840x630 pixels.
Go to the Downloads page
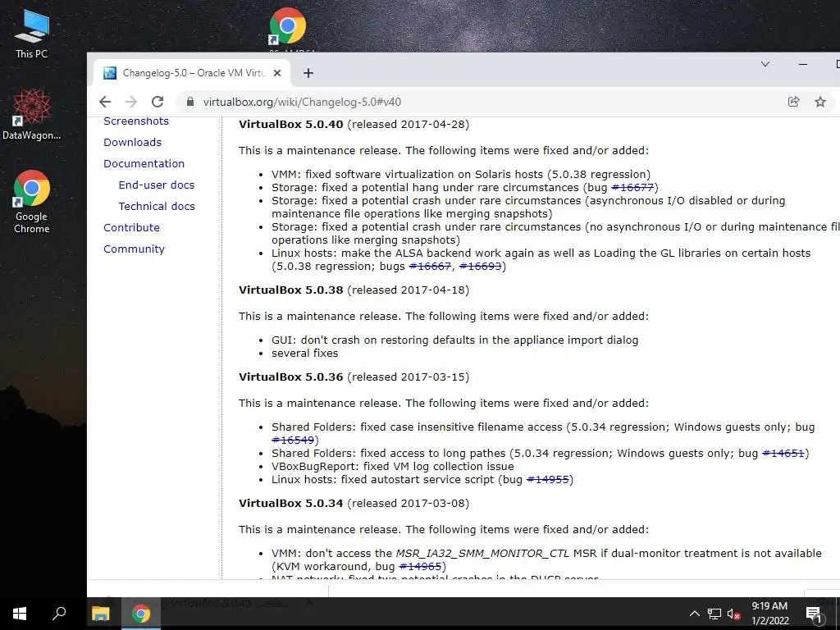pos(132,142)
